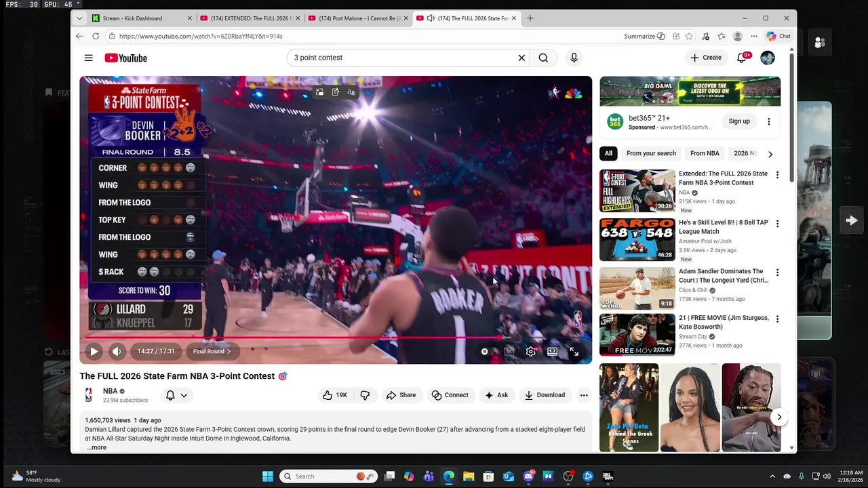Open Windows Start menu

[x=268, y=476]
